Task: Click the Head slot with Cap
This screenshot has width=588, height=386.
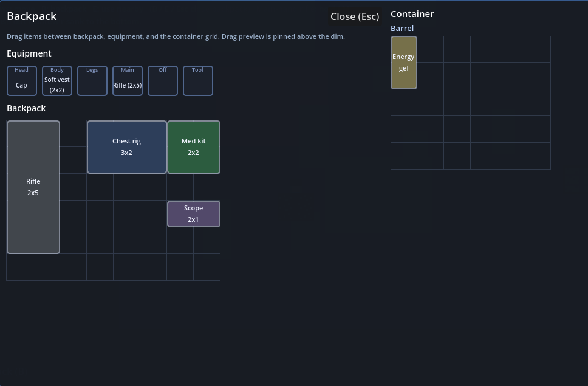Action: coord(22,81)
